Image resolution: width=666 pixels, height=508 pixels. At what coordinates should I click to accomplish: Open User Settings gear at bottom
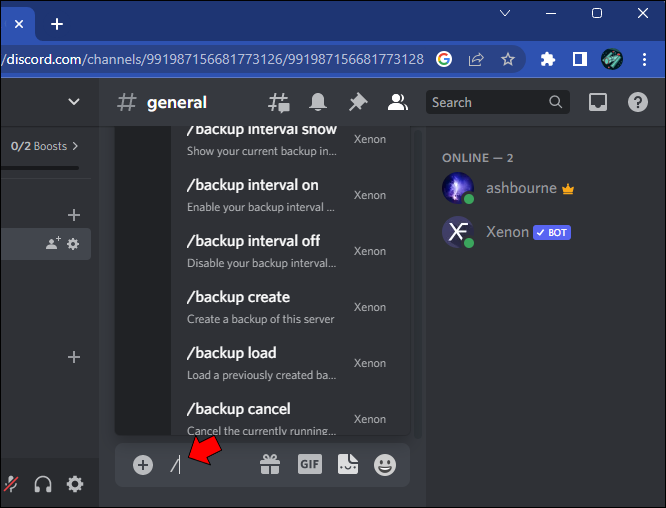(75, 484)
